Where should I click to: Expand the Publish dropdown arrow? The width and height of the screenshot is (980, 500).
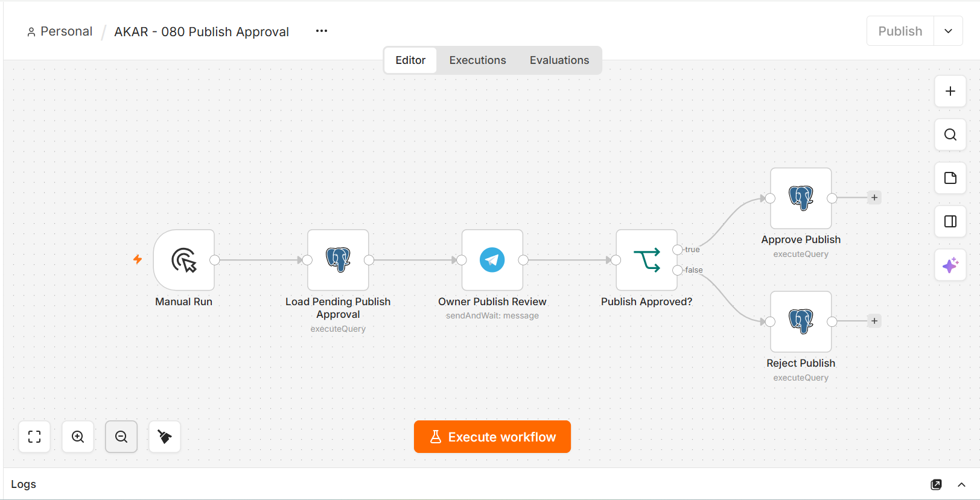click(948, 31)
